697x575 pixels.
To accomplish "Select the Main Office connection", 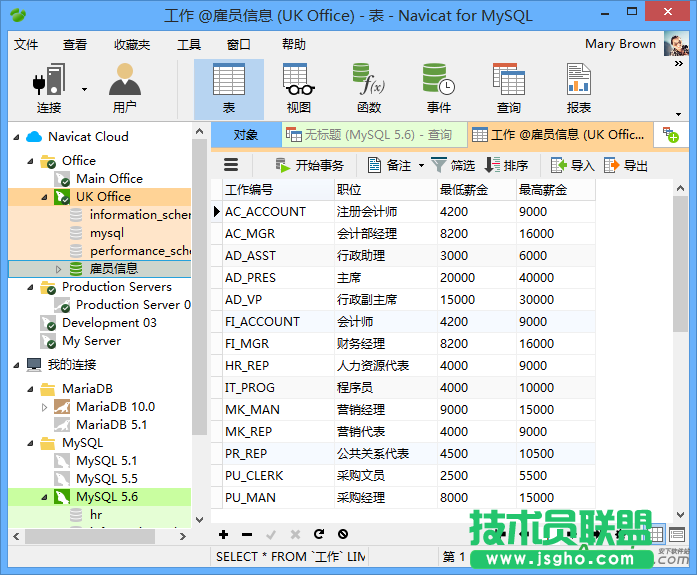I will [109, 179].
